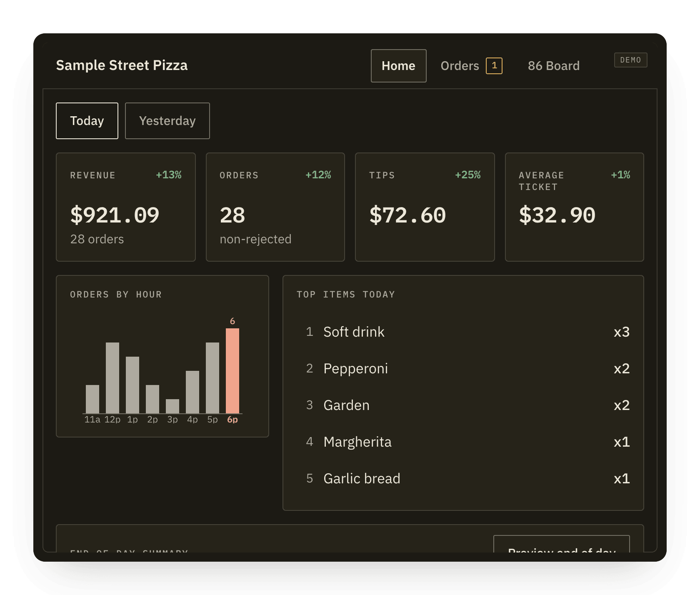The image size is (700, 595).
Task: Click the +13% revenue change indicator
Action: [169, 175]
